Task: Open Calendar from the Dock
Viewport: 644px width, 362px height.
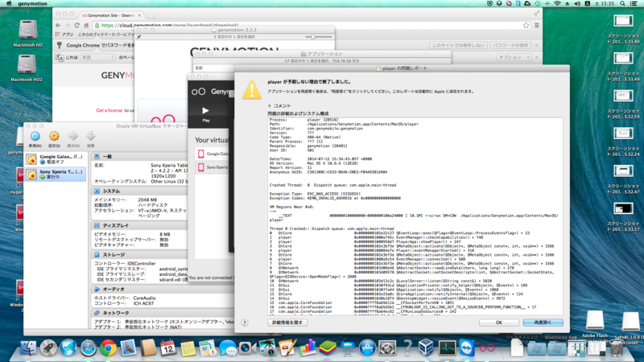Action: click(x=168, y=348)
